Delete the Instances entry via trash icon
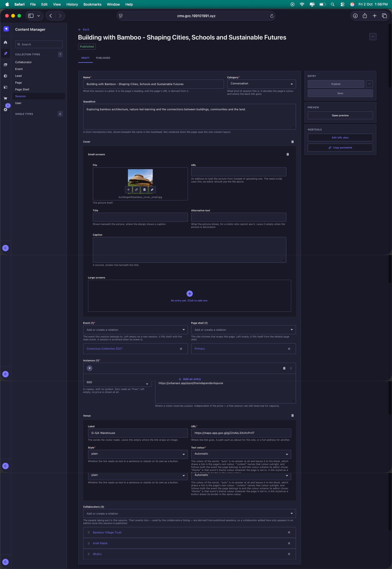Image resolution: width=392 pixels, height=569 pixels. 284,368
